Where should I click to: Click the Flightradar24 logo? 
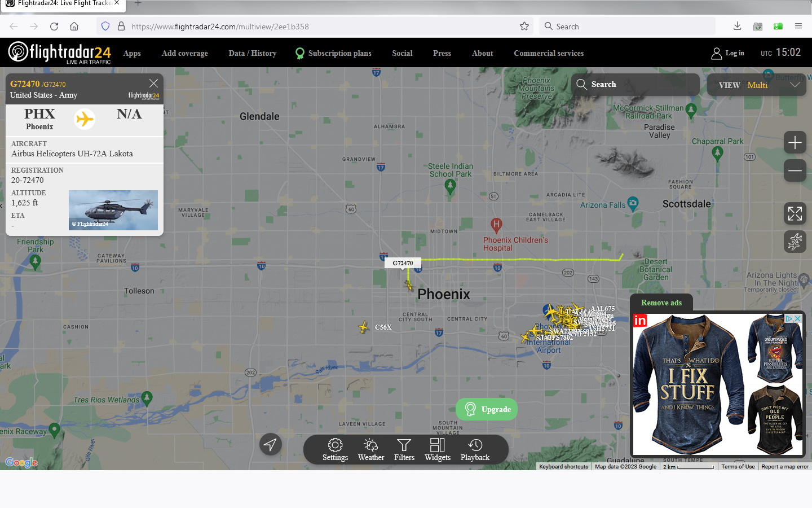(x=59, y=52)
